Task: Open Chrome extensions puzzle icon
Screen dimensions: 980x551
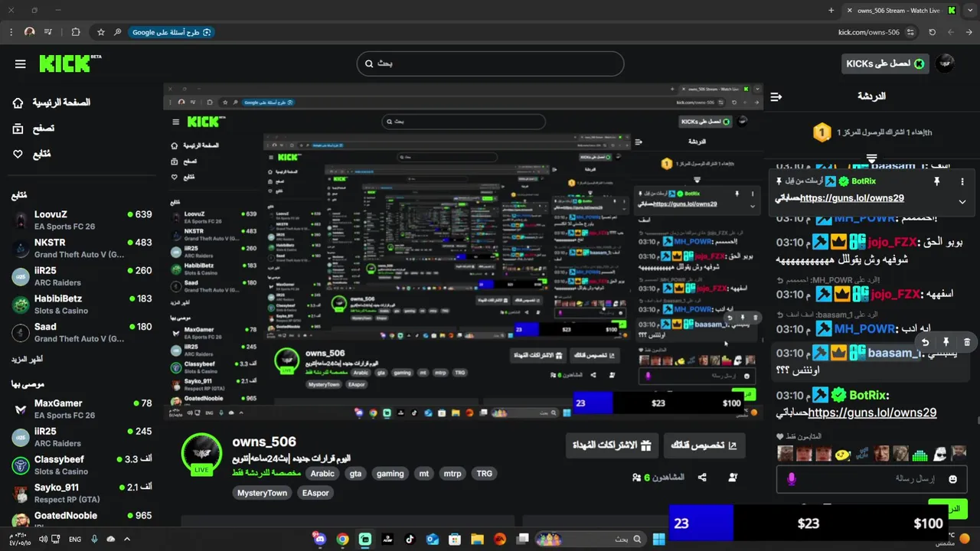Action: point(76,32)
